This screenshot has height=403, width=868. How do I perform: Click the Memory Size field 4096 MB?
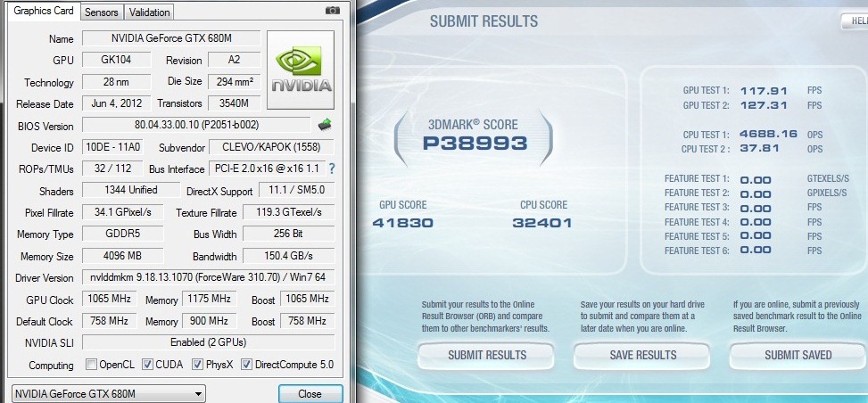coord(123,256)
